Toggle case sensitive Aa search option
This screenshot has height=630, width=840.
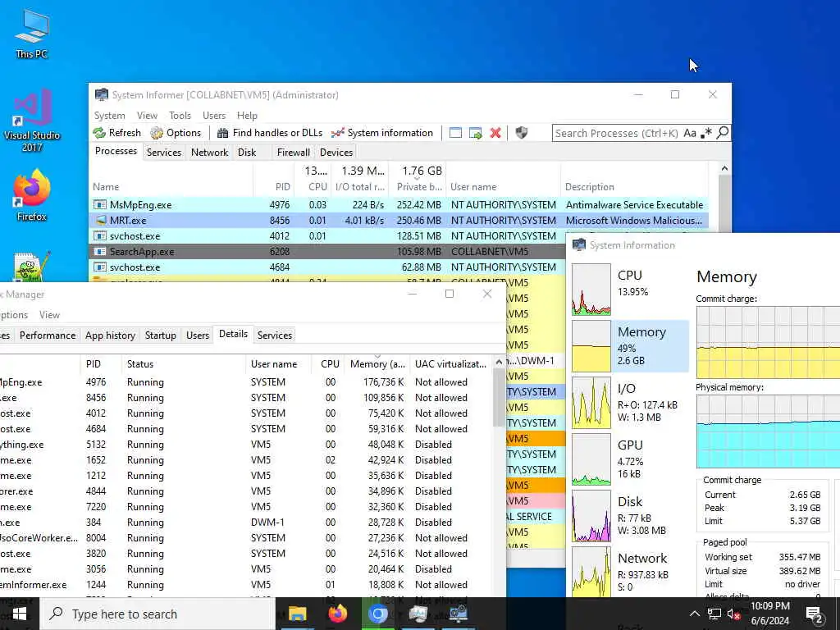tap(690, 133)
